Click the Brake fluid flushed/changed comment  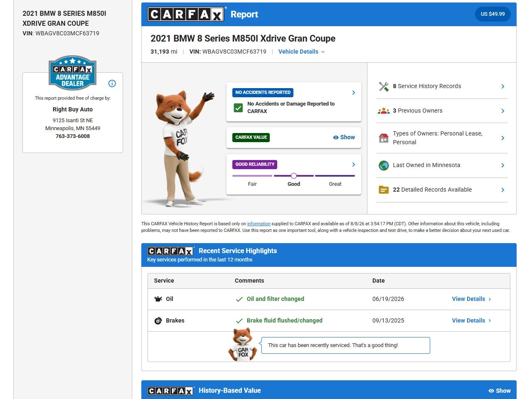coord(285,321)
